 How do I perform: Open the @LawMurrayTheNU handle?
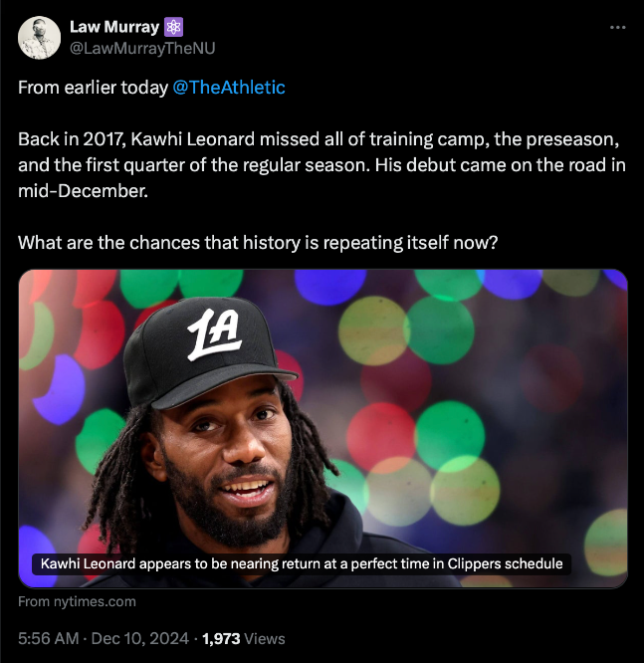click(142, 48)
